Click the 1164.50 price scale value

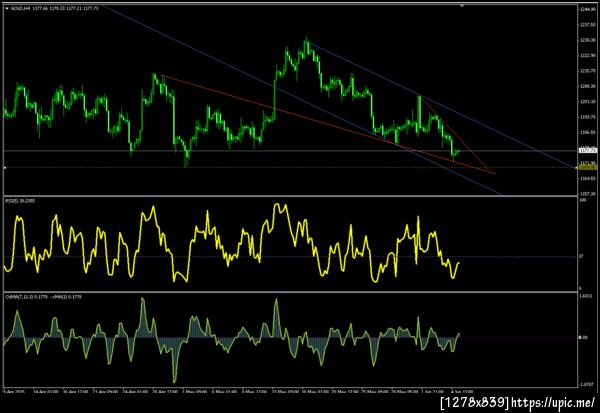click(x=588, y=178)
